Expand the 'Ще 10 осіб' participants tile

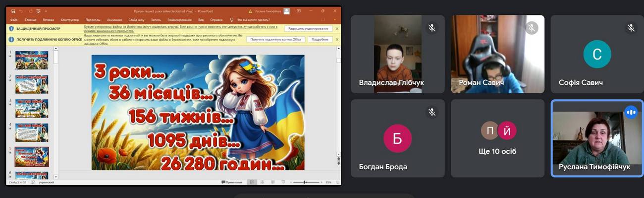(x=497, y=138)
